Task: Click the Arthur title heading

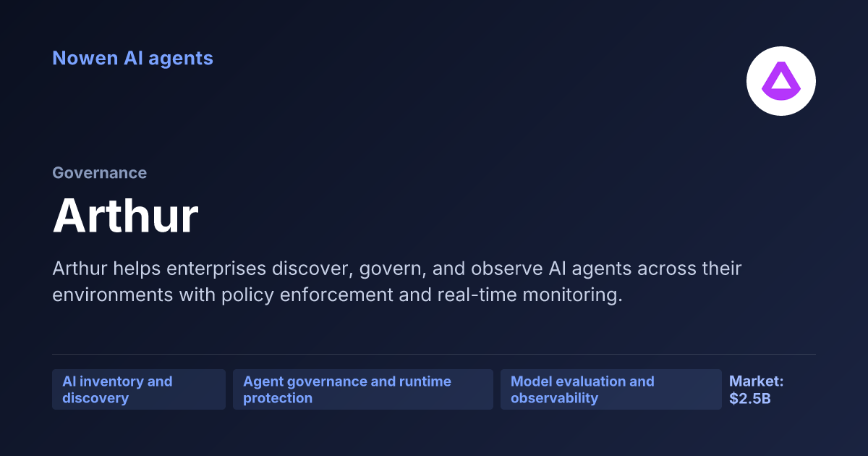Action: point(125,215)
